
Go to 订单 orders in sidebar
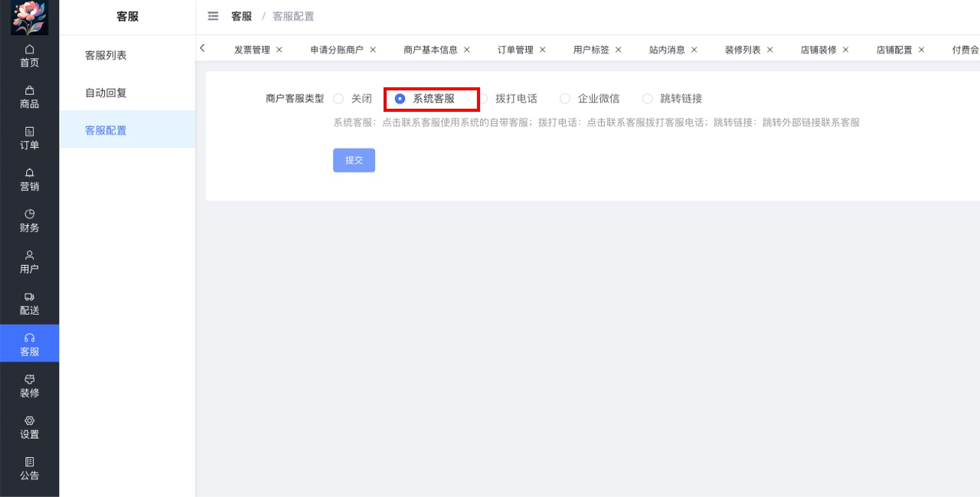29,139
